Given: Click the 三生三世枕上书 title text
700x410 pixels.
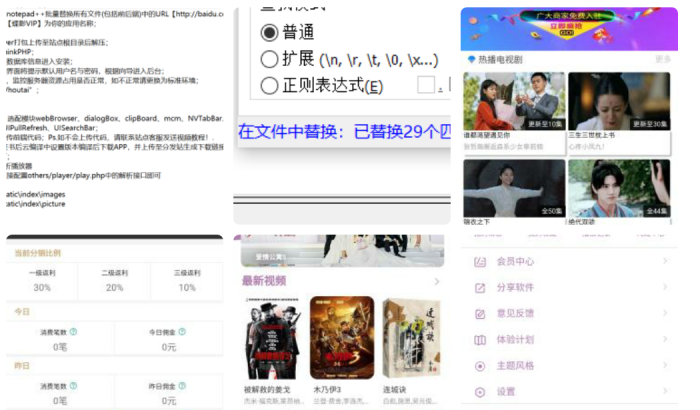Looking at the screenshot, I should [592, 135].
